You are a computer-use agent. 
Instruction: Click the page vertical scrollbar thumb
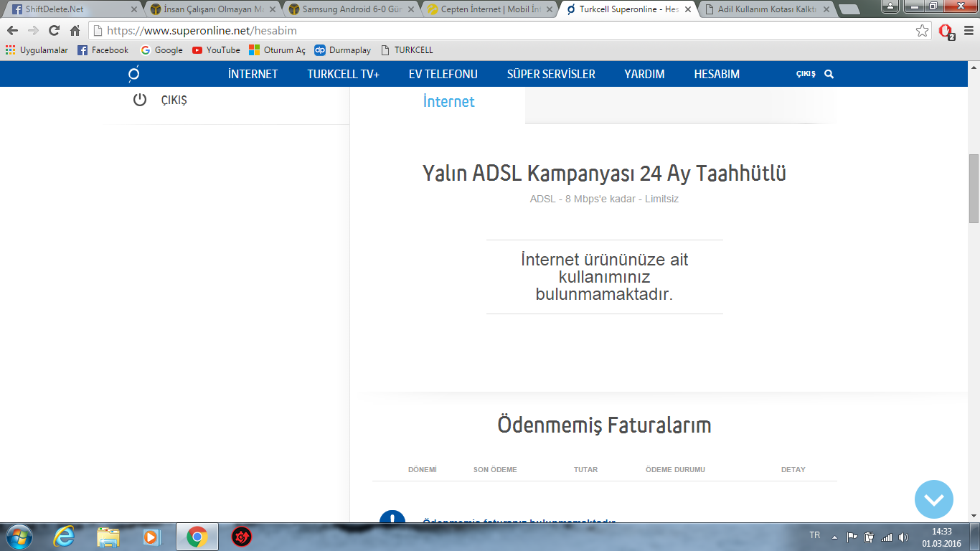point(974,188)
